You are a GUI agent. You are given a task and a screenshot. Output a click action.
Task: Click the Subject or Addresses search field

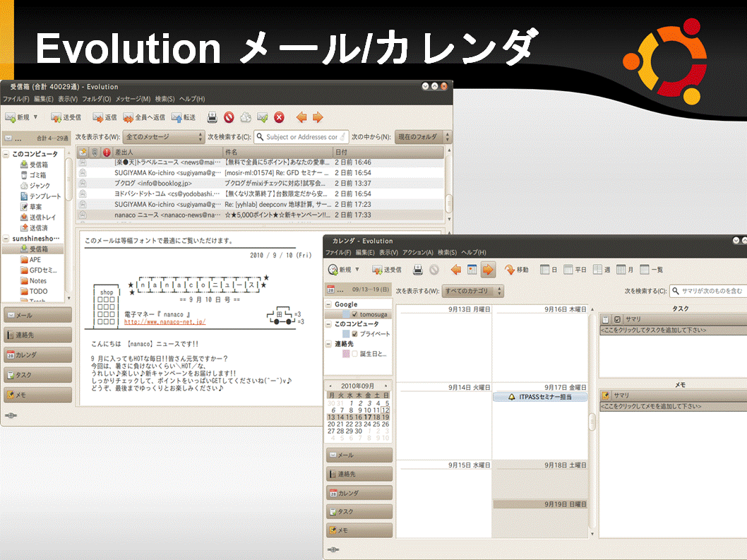tap(301, 137)
